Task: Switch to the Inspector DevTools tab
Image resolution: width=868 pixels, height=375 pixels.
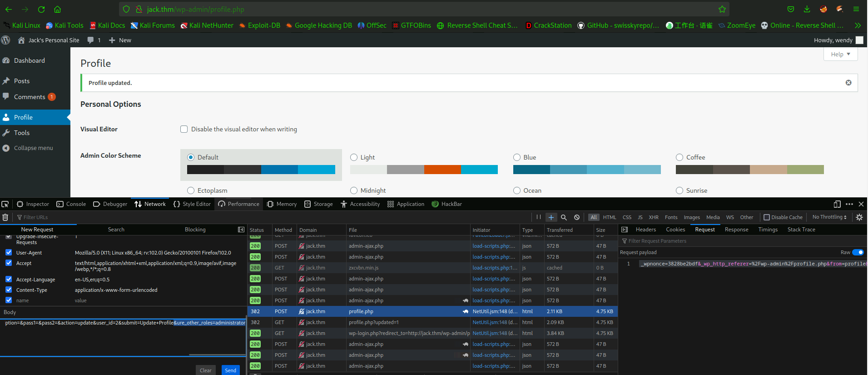Action: tap(33, 204)
